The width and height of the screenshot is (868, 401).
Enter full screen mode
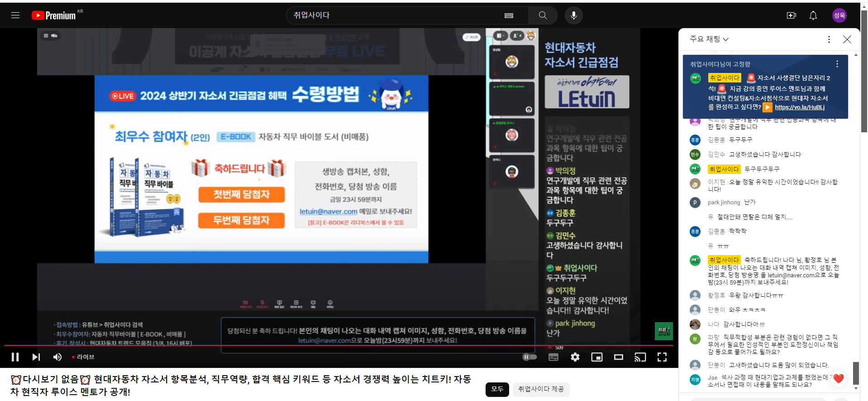point(662,357)
